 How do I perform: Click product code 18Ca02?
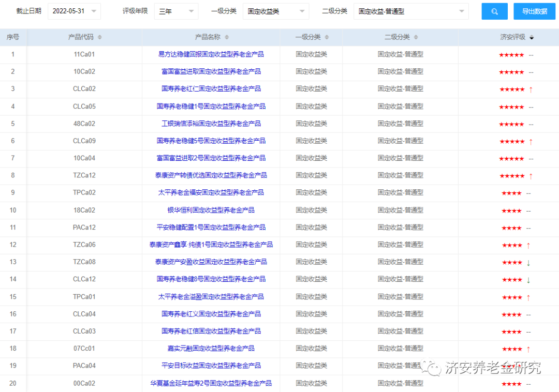point(84,210)
